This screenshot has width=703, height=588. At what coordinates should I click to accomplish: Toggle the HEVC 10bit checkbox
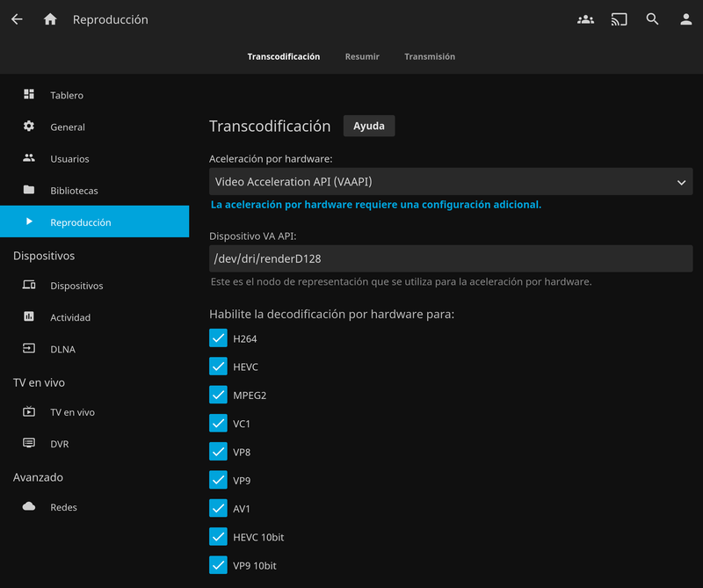point(218,536)
